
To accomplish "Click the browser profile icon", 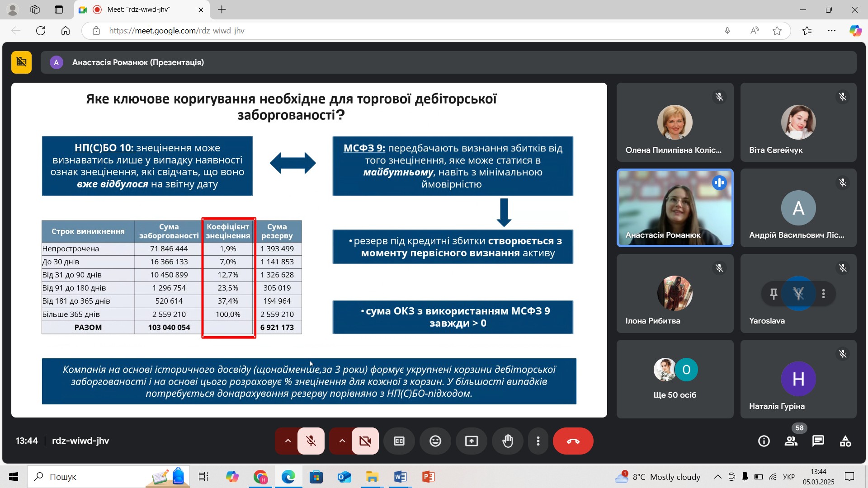I will coord(13,9).
